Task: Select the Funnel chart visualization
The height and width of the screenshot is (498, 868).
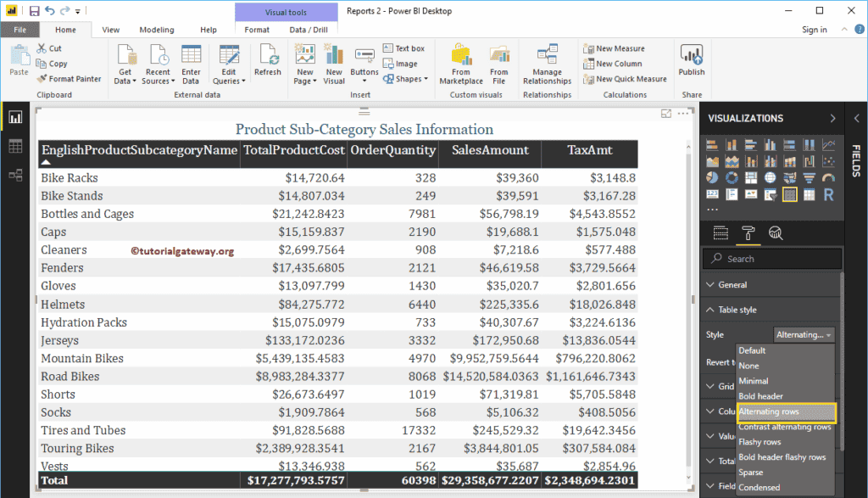Action: [810, 177]
